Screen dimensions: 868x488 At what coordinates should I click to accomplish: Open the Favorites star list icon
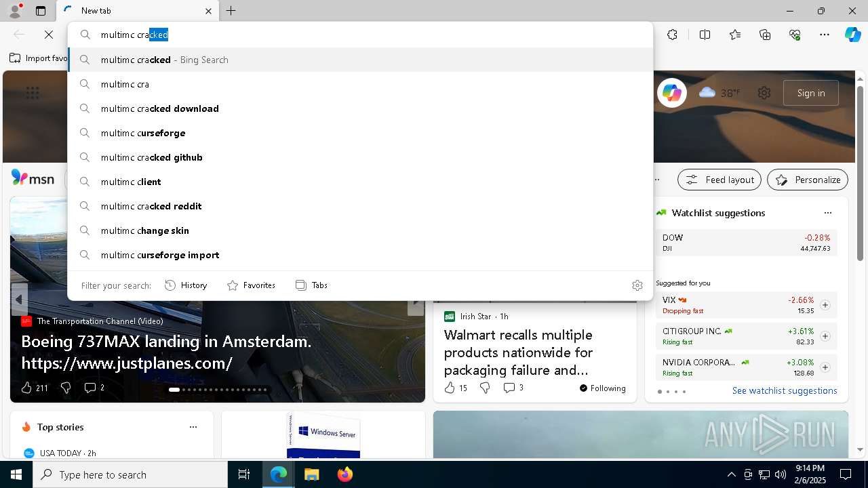[735, 35]
